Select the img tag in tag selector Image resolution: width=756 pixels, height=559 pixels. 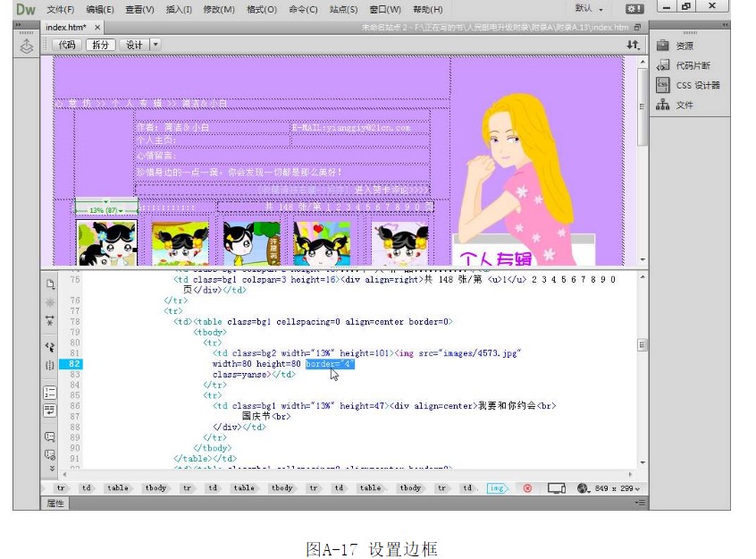point(497,488)
